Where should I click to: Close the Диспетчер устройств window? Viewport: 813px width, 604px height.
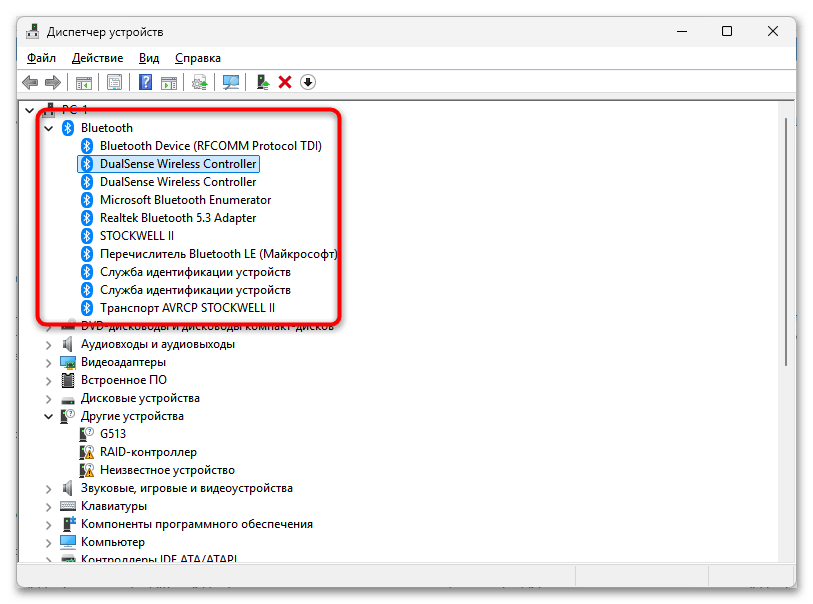pos(773,32)
